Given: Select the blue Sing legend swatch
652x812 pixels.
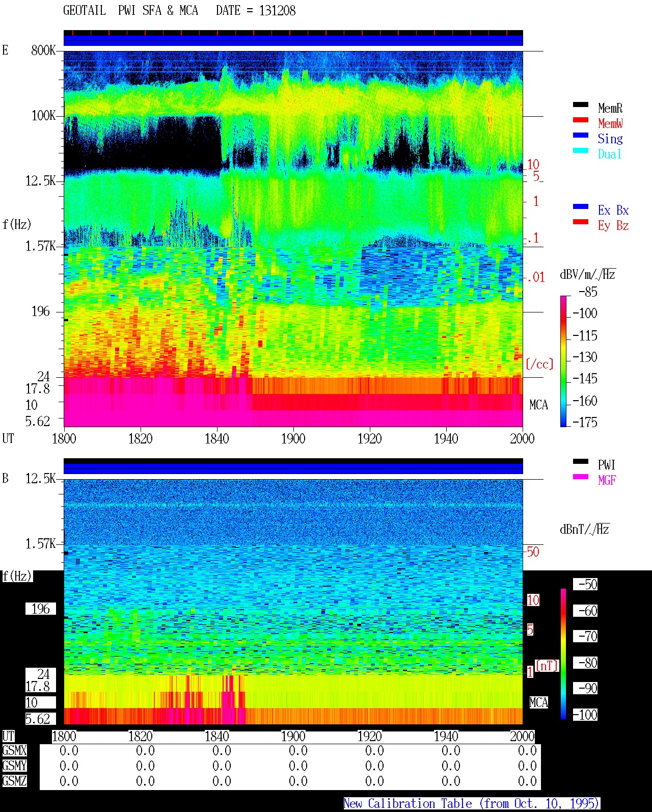Looking at the screenshot, I should click(x=581, y=136).
